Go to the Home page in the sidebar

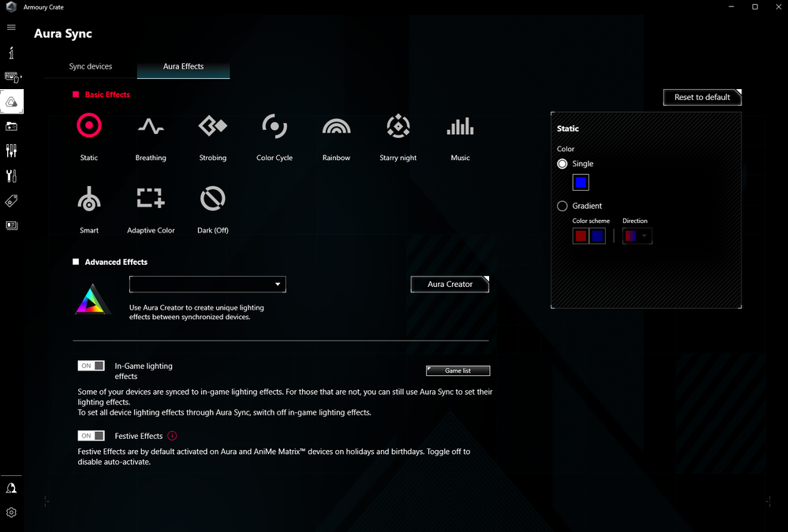11,52
